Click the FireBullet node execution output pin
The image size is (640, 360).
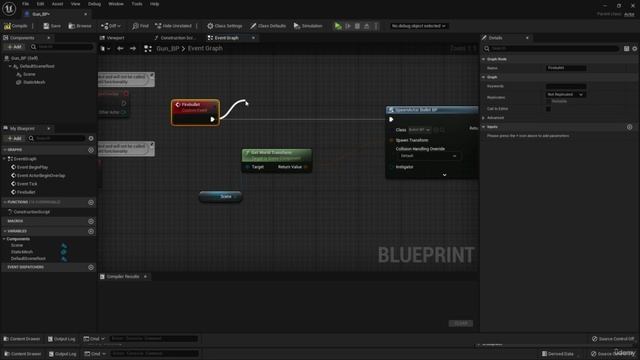pyautogui.click(x=212, y=119)
